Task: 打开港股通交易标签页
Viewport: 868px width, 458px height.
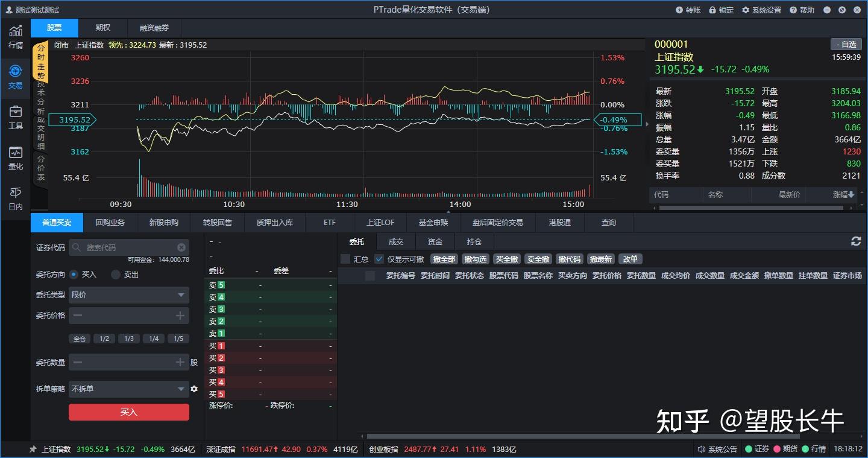Action: (559, 222)
